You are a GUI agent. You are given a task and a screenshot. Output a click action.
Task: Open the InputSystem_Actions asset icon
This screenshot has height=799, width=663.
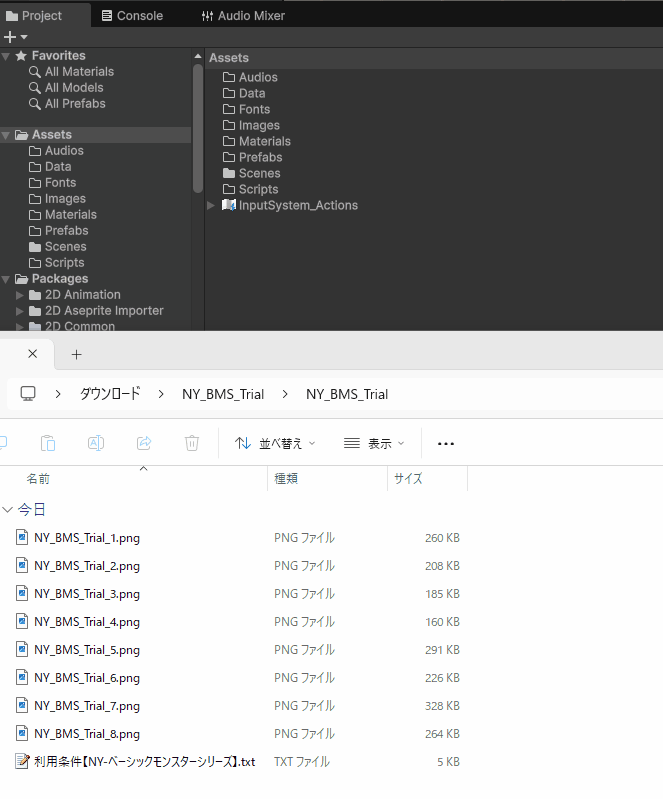229,205
